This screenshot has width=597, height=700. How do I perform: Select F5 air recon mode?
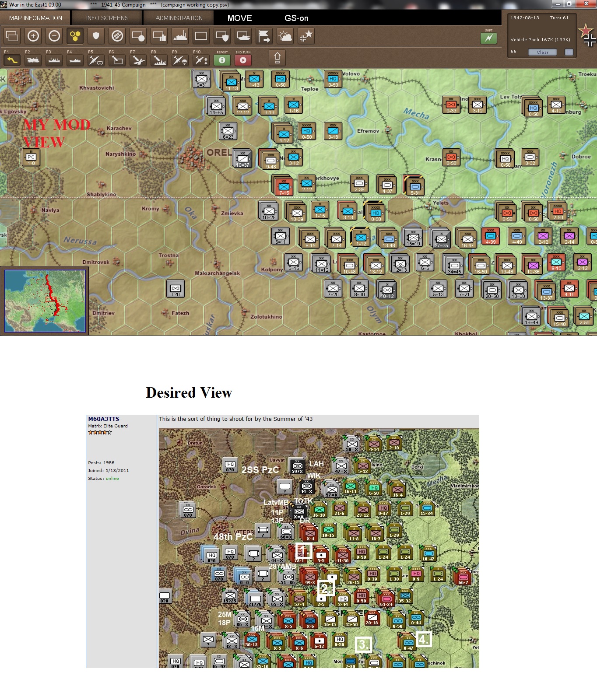pos(96,60)
